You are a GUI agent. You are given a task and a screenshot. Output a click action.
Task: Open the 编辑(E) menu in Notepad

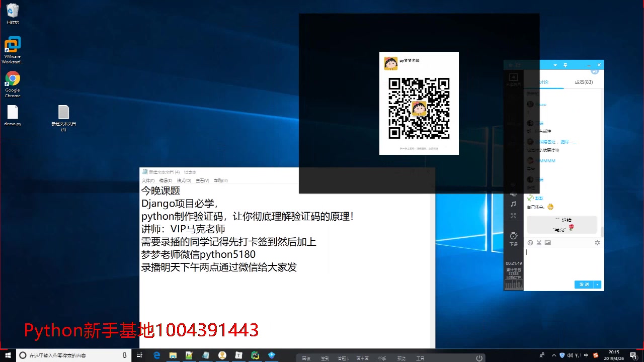point(166,180)
